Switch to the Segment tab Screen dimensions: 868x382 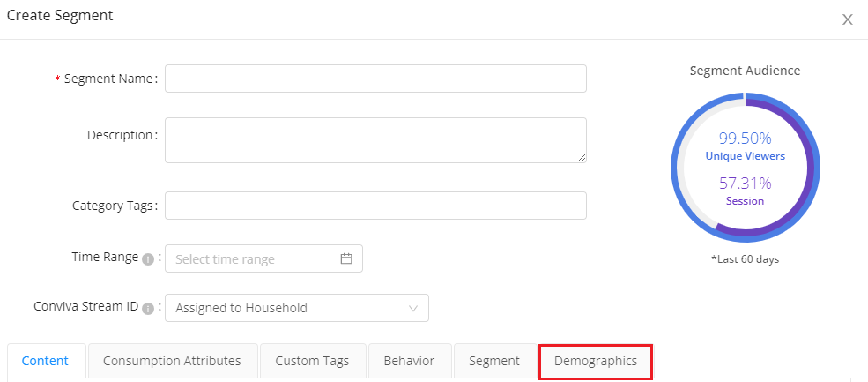pos(494,362)
